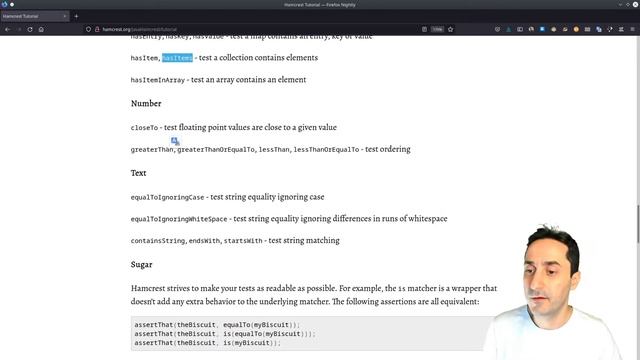Click the translate-style overlapping squares icon
Viewport: 640px width, 360px height.
599,29
